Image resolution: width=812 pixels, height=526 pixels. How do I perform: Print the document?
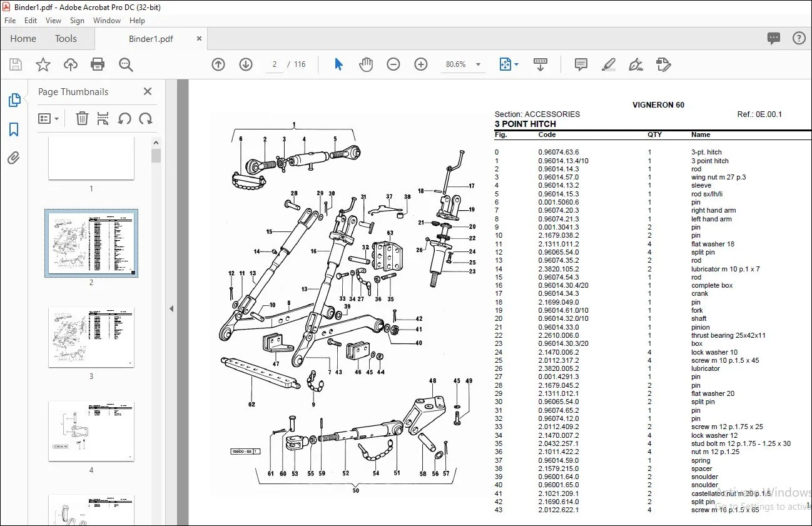point(98,64)
